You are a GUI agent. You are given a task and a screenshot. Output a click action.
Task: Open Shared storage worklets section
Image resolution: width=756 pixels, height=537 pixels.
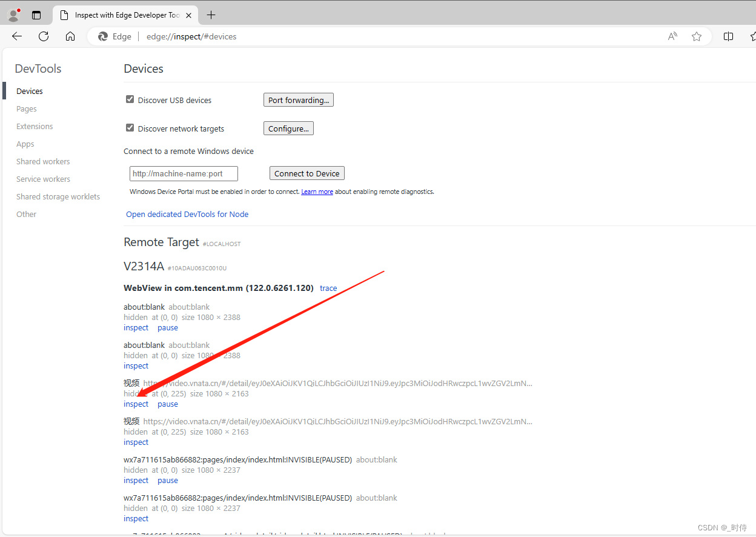click(58, 196)
